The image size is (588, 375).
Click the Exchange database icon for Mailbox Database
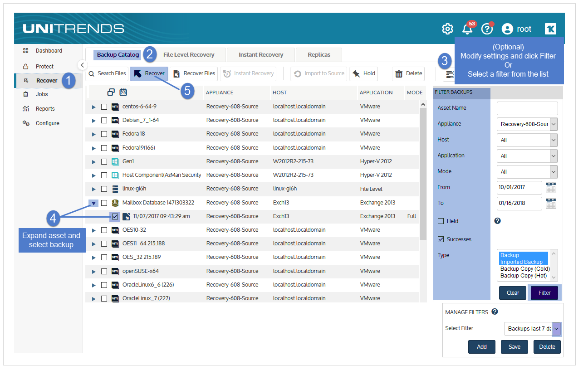pos(115,203)
